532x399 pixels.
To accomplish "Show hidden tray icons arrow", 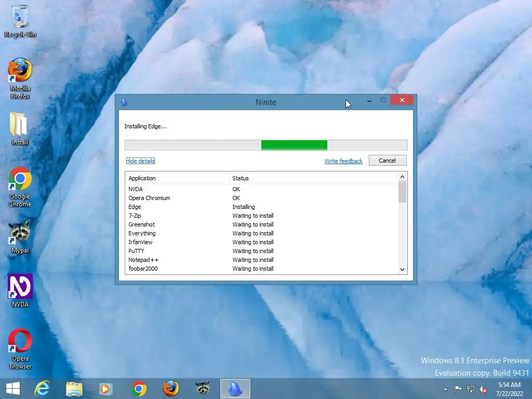I will pyautogui.click(x=445, y=389).
